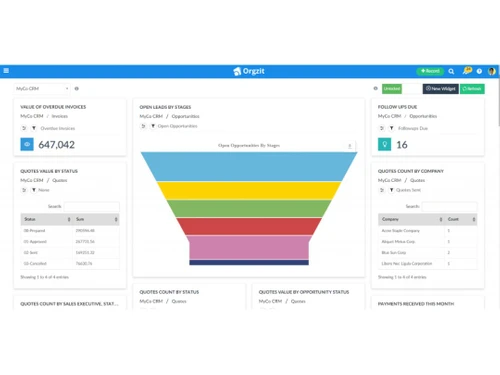500x375 pixels.
Task: Refresh the Quotes Count By Company widget
Action: pyautogui.click(x=382, y=190)
